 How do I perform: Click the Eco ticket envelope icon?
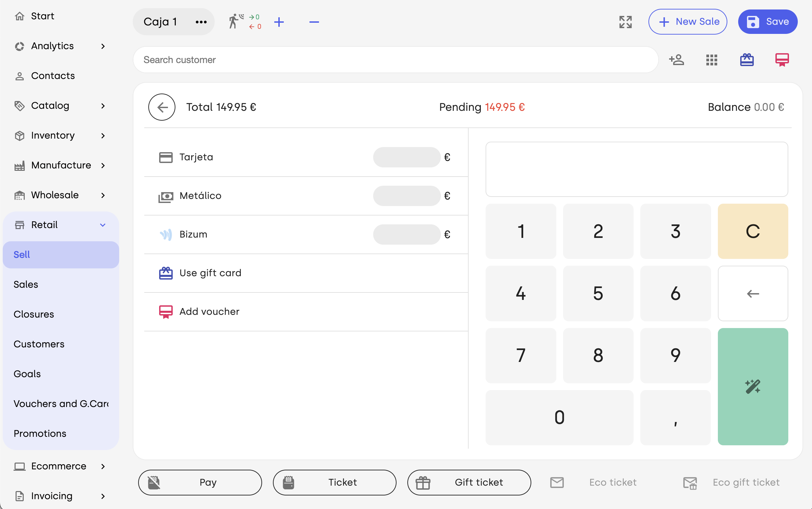557,482
